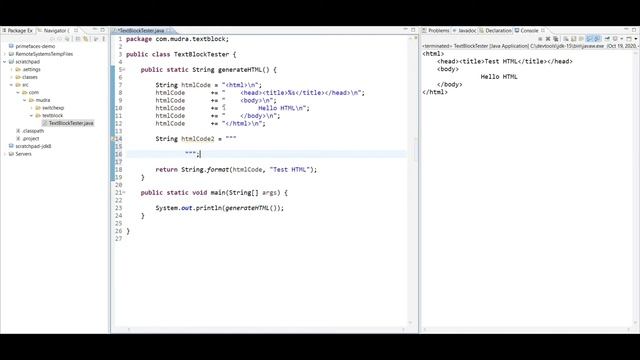The height and width of the screenshot is (360, 640).
Task: Toggle Word Wrap in the Console toolbar
Action: [x=581, y=39]
